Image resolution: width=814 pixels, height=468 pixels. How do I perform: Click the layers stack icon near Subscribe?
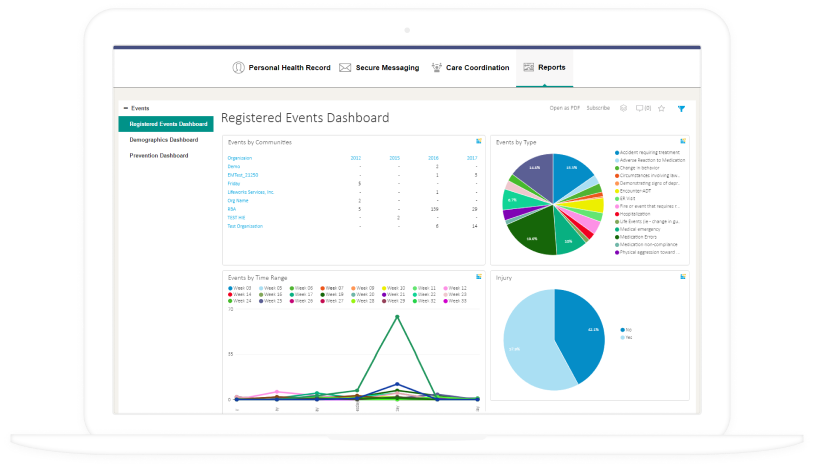tap(623, 108)
